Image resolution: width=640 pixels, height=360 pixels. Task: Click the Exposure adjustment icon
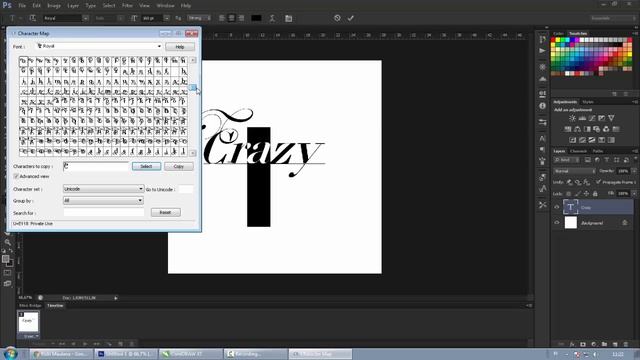click(602, 118)
